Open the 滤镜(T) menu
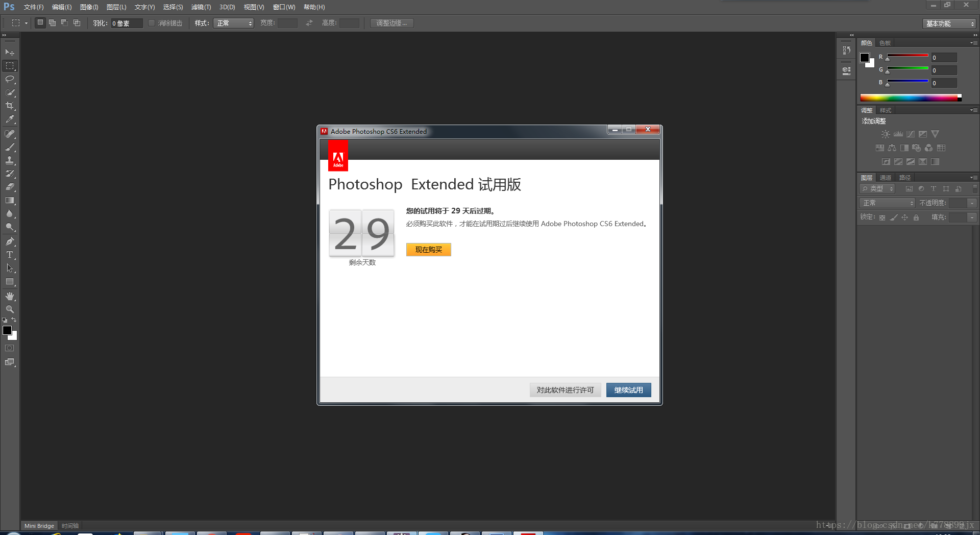The width and height of the screenshot is (980, 535). pos(201,7)
